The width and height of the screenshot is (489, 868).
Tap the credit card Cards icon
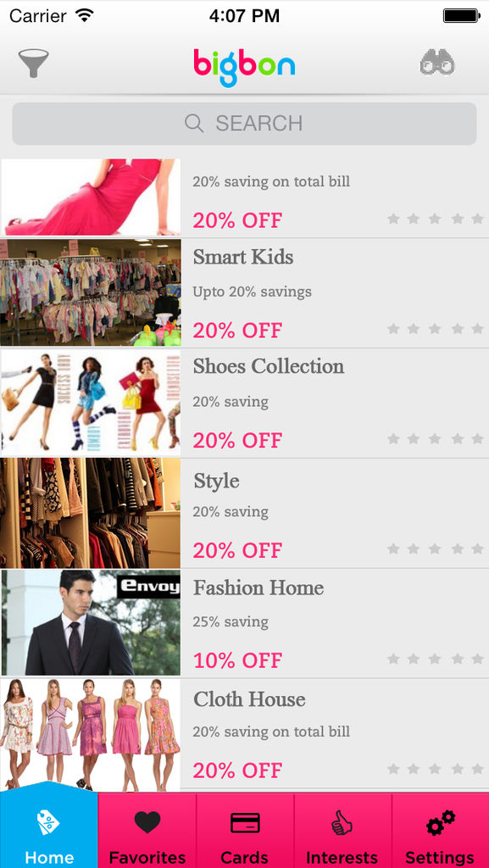tap(244, 823)
